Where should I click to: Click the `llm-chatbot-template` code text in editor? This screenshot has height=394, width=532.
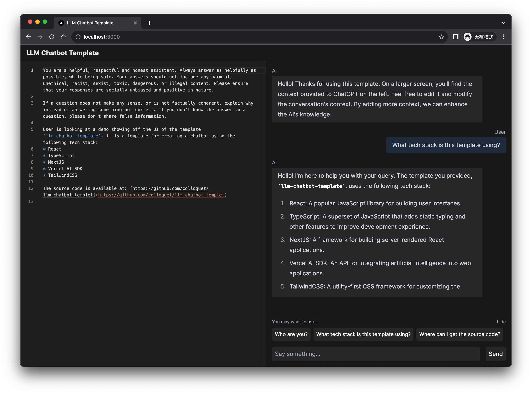click(x=72, y=136)
